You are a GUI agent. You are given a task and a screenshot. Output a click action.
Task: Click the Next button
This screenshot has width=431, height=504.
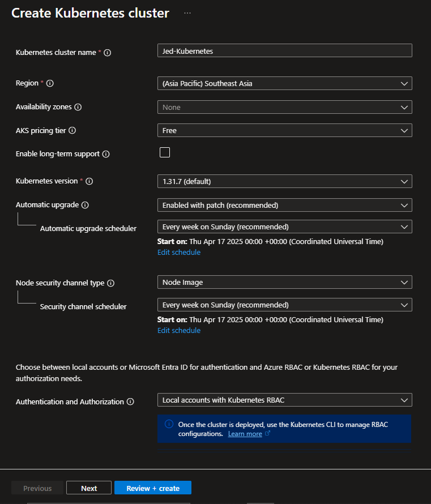(x=88, y=487)
